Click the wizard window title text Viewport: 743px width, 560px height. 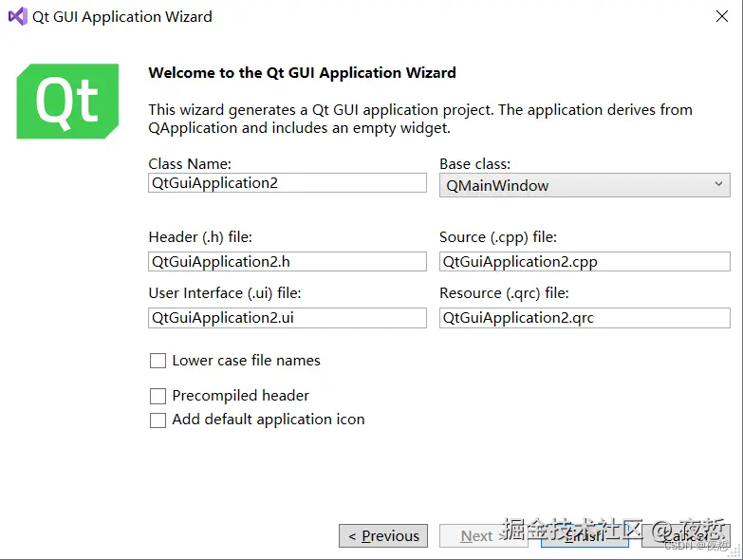pyautogui.click(x=122, y=17)
